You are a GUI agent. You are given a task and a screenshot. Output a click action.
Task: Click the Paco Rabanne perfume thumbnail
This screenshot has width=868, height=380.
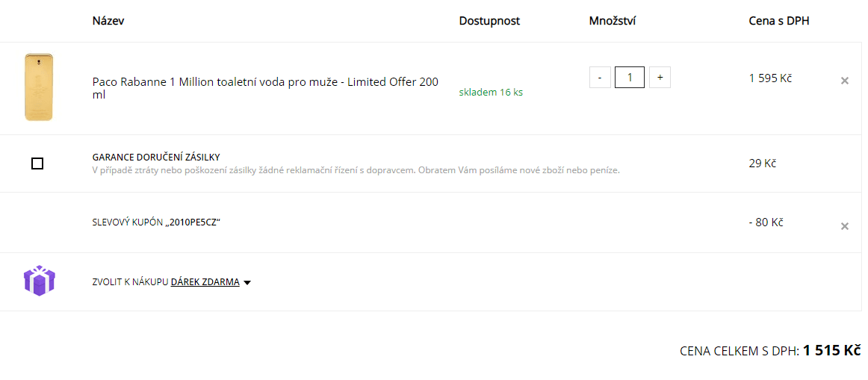39,87
